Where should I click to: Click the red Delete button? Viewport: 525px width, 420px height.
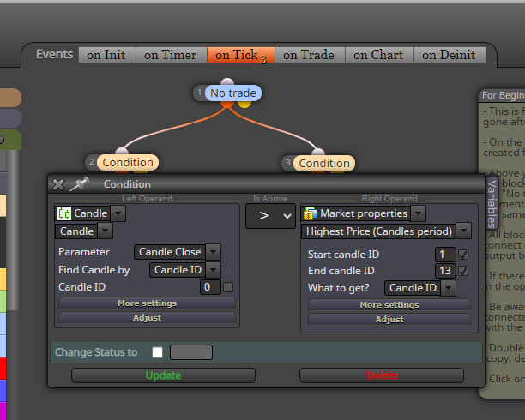(382, 375)
